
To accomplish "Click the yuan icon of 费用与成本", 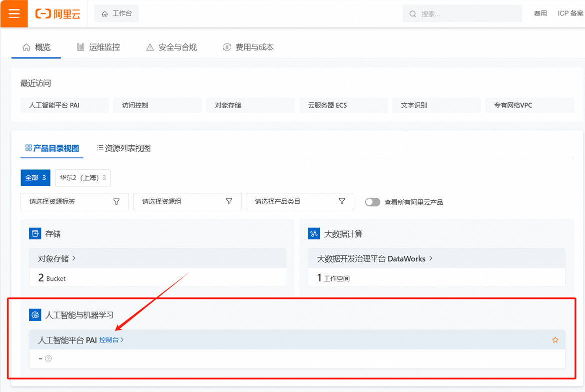I will tap(227, 47).
